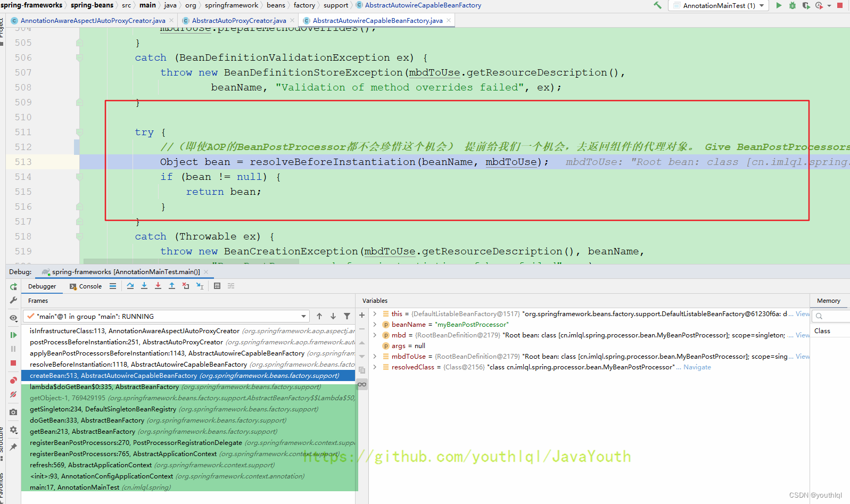The height and width of the screenshot is (504, 850).
Task: Click the 'support' breadcrumb segment
Action: point(336,5)
